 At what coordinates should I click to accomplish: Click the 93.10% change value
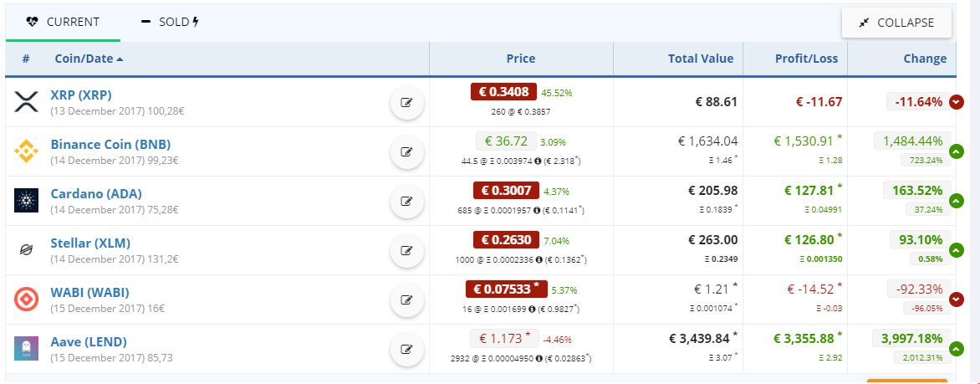coord(919,239)
